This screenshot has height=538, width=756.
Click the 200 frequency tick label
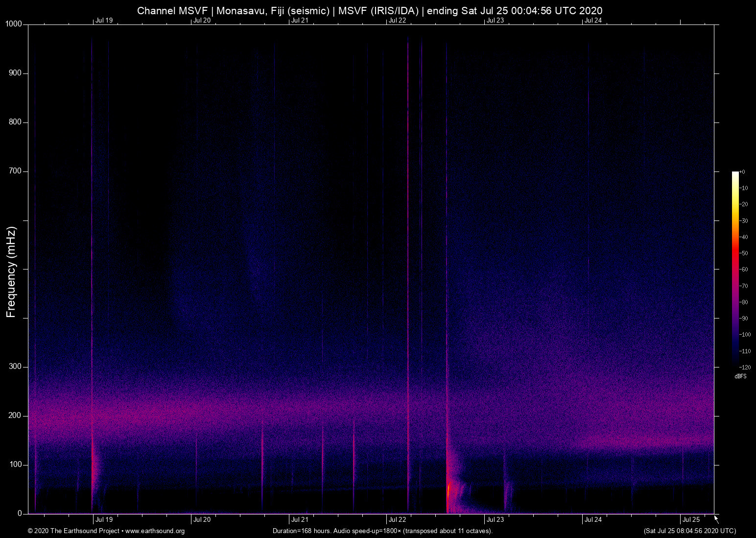pos(15,416)
